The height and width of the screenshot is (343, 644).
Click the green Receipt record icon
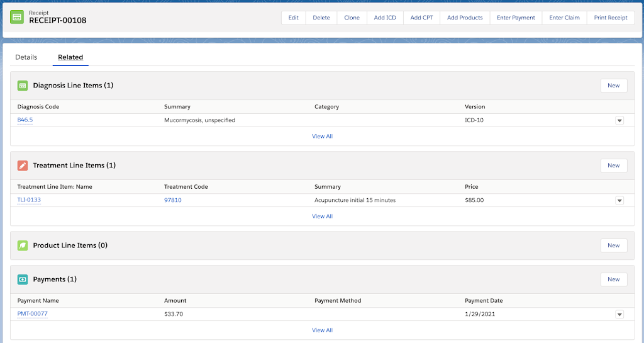pyautogui.click(x=18, y=17)
